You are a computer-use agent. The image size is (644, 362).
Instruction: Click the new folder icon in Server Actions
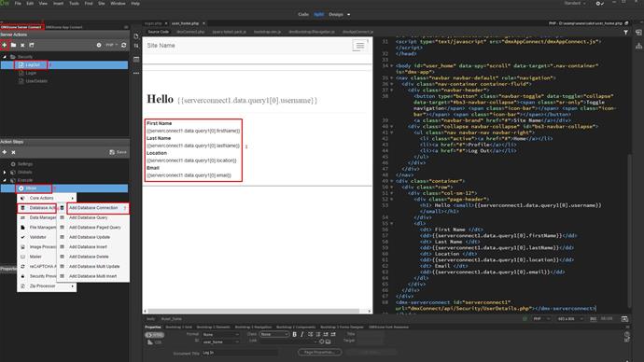point(14,45)
